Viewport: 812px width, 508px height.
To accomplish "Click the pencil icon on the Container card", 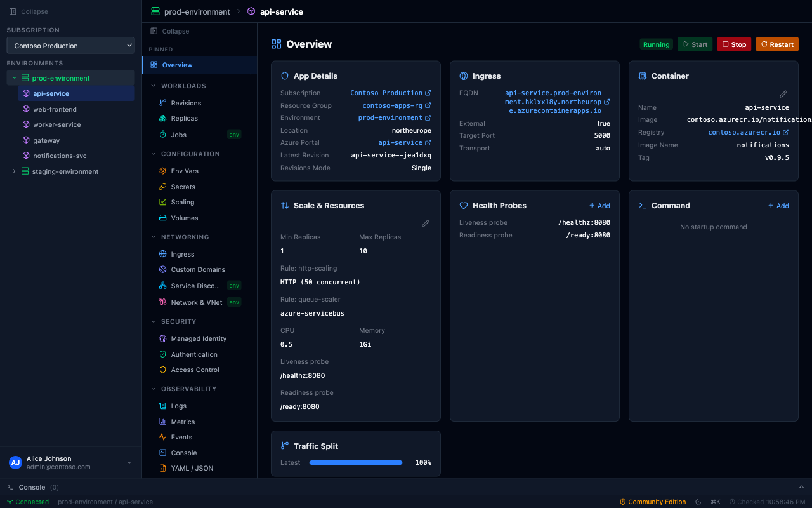I will pos(783,93).
